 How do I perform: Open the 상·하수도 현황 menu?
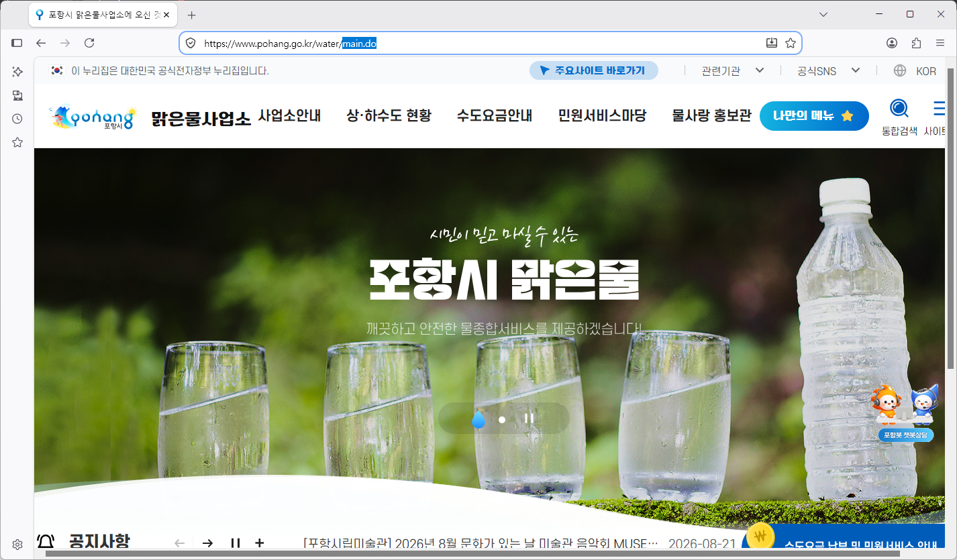coord(389,115)
